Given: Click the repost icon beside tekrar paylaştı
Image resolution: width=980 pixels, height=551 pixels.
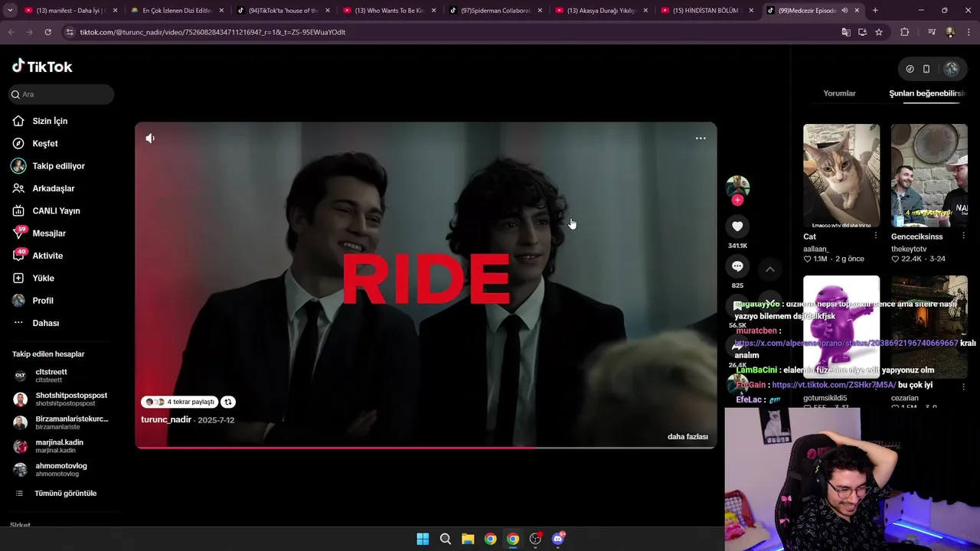Looking at the screenshot, I should tap(227, 402).
